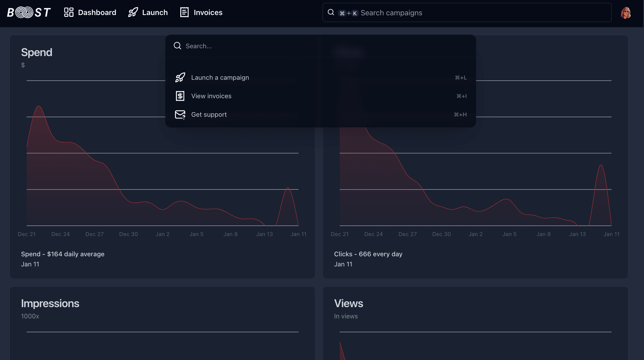Click the ⌘+K shortcut badge
This screenshot has width=644, height=360.
pos(348,13)
